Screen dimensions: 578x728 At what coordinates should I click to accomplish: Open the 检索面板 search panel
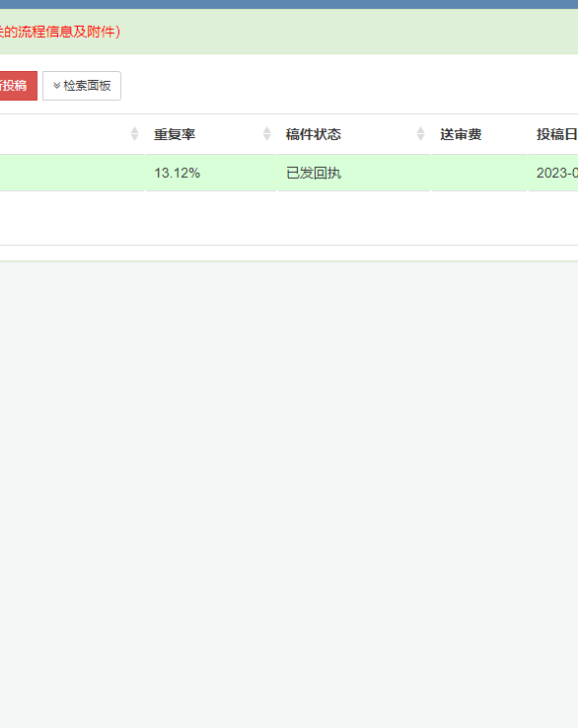coord(82,86)
